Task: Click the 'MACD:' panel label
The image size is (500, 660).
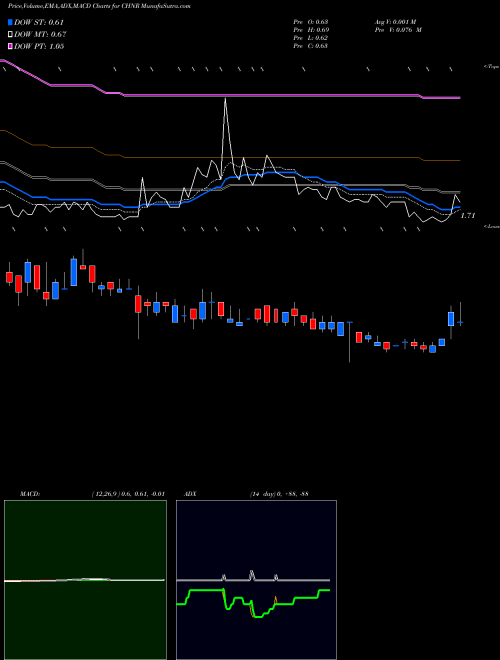Action: pyautogui.click(x=30, y=494)
